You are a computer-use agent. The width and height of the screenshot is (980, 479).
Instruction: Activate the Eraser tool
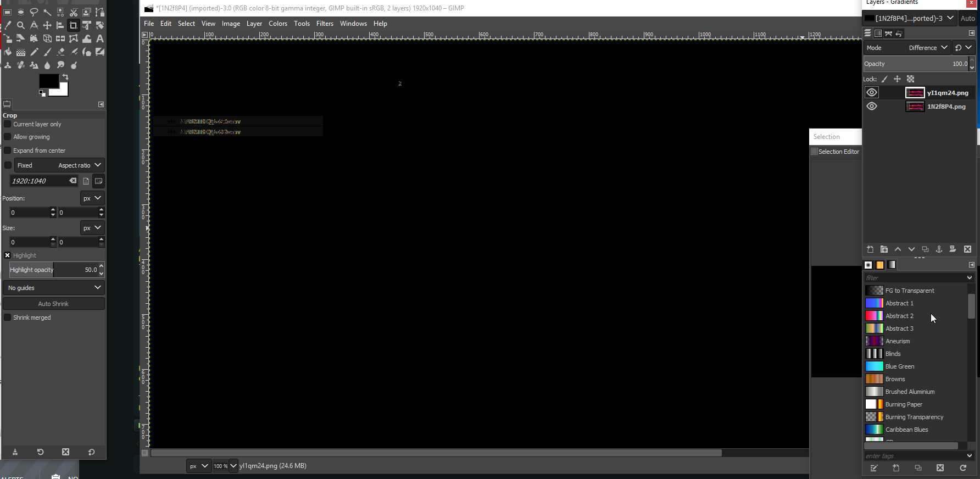click(x=60, y=52)
